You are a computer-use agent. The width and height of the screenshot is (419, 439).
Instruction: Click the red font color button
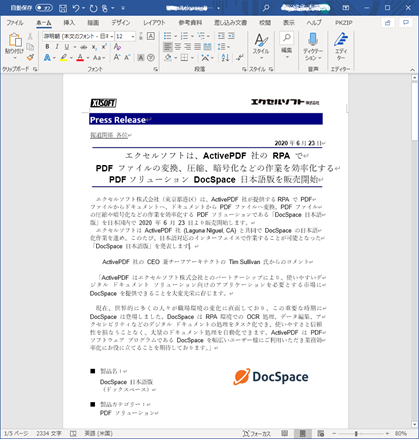click(x=80, y=58)
